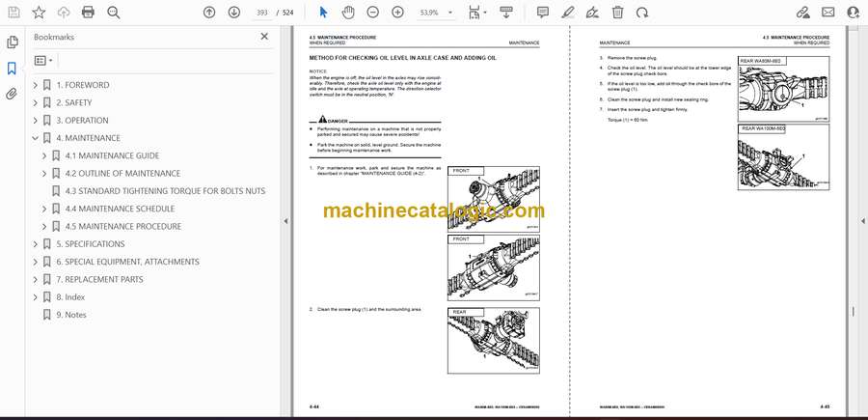Add document to favorites star
The image size is (868, 420).
tap(39, 13)
